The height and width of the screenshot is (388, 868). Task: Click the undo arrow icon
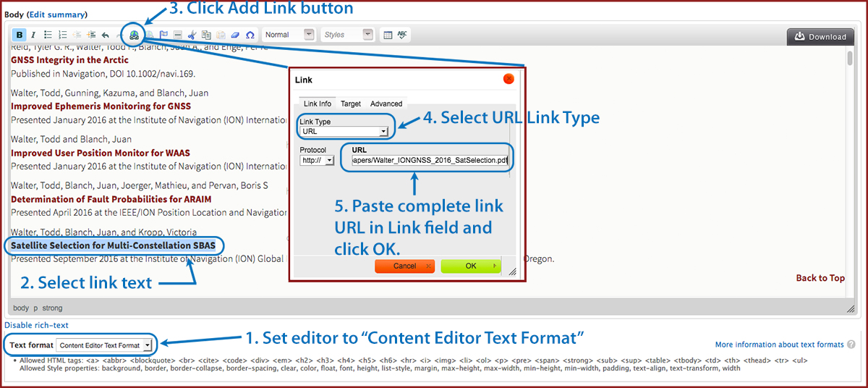[x=106, y=35]
